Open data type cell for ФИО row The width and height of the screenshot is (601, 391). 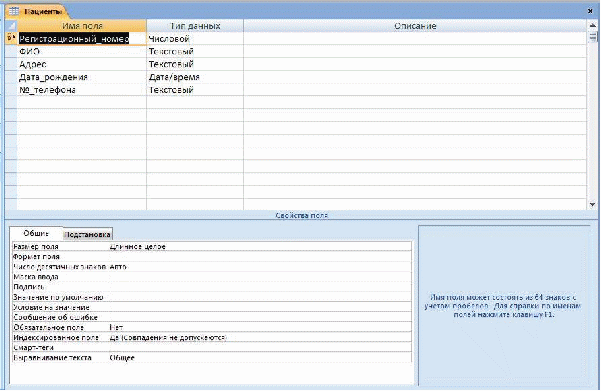pyautogui.click(x=195, y=51)
